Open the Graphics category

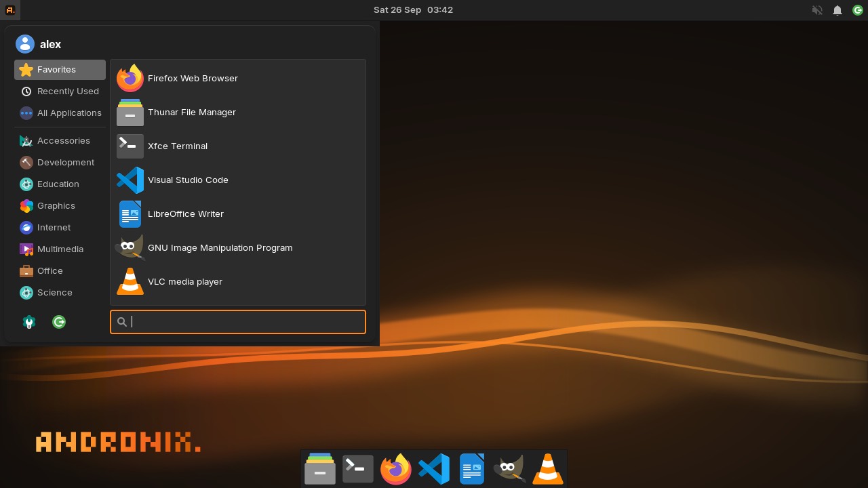pos(60,206)
